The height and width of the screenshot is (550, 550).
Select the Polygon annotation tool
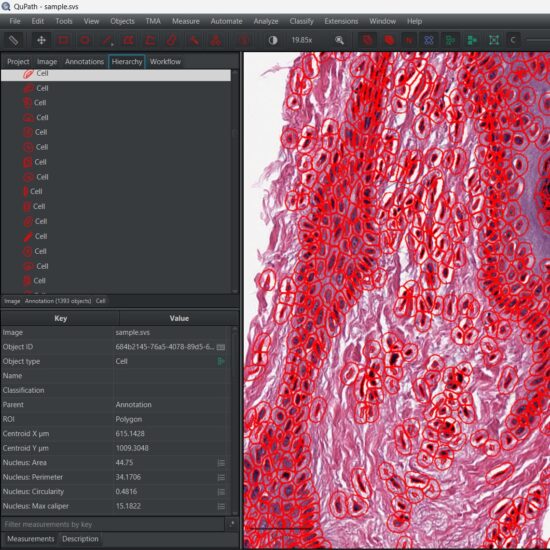tap(128, 40)
